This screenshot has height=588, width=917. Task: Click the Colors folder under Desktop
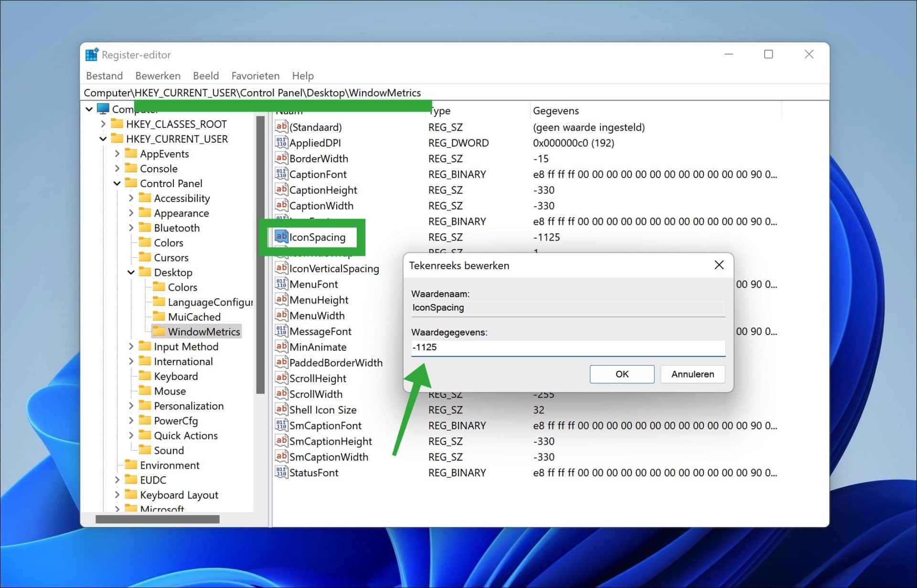coord(160,287)
